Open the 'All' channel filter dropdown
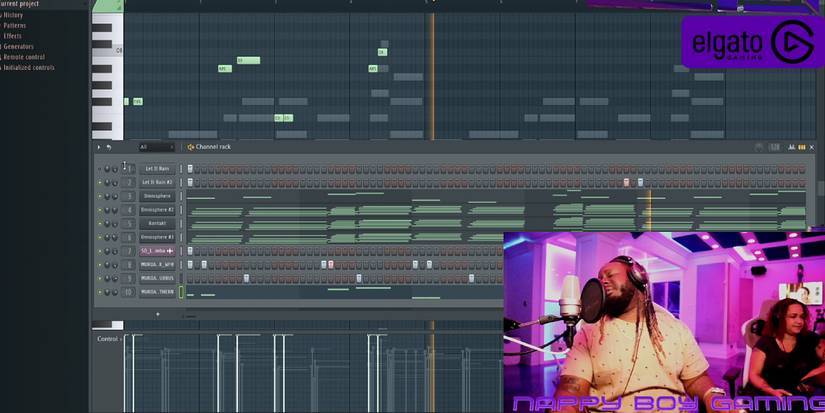Screen dimensions: 825x413 coord(156,147)
